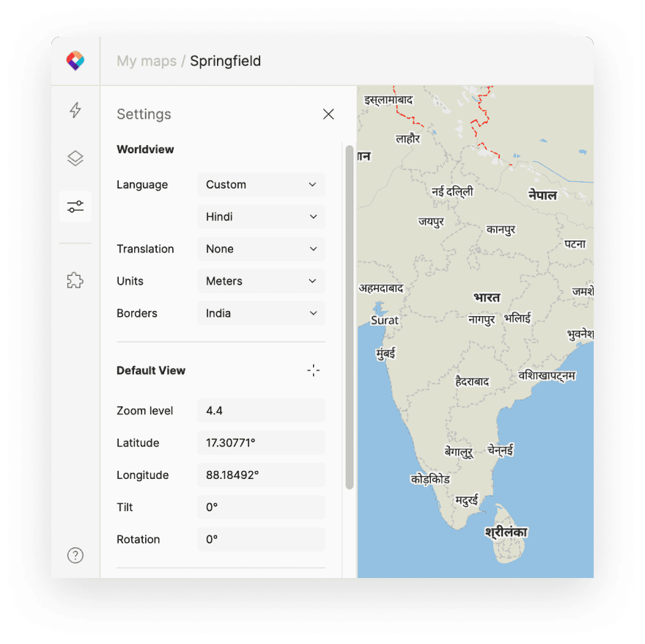Click the colorful app logo
The width and height of the screenshot is (645, 644).
tap(75, 61)
